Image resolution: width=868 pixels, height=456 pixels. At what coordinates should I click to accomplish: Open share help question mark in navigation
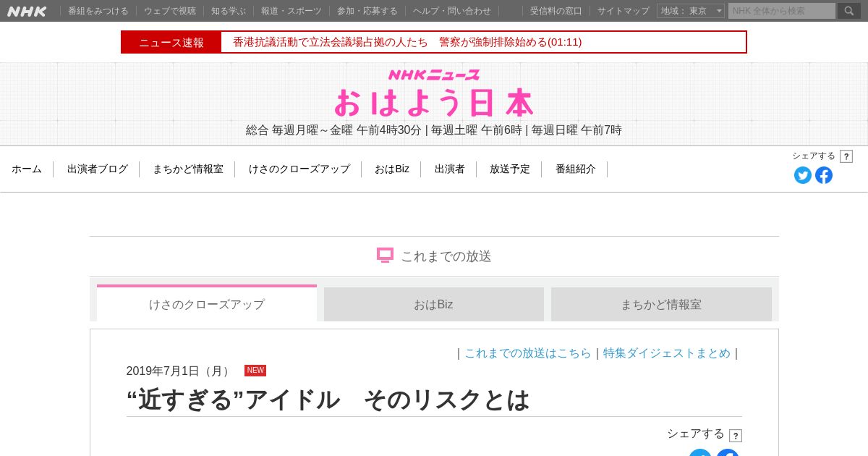click(x=846, y=156)
